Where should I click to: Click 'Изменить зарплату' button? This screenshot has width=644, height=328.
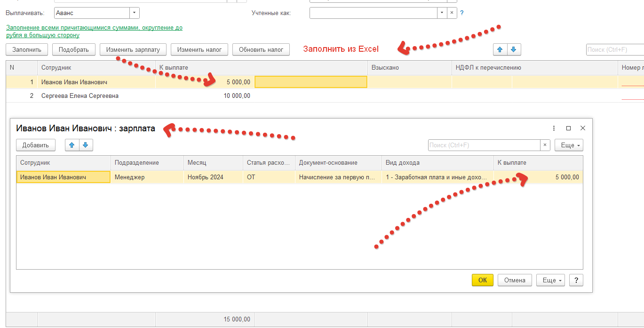pyautogui.click(x=133, y=49)
